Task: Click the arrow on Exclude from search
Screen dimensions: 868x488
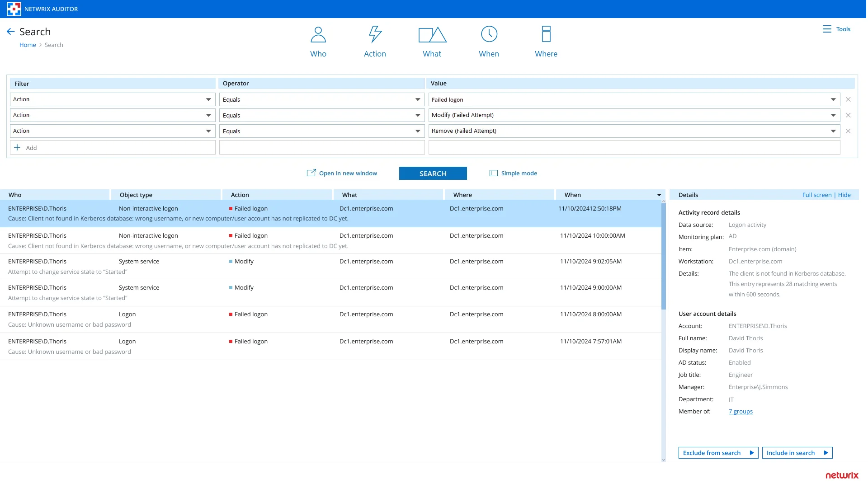Action: click(x=752, y=453)
